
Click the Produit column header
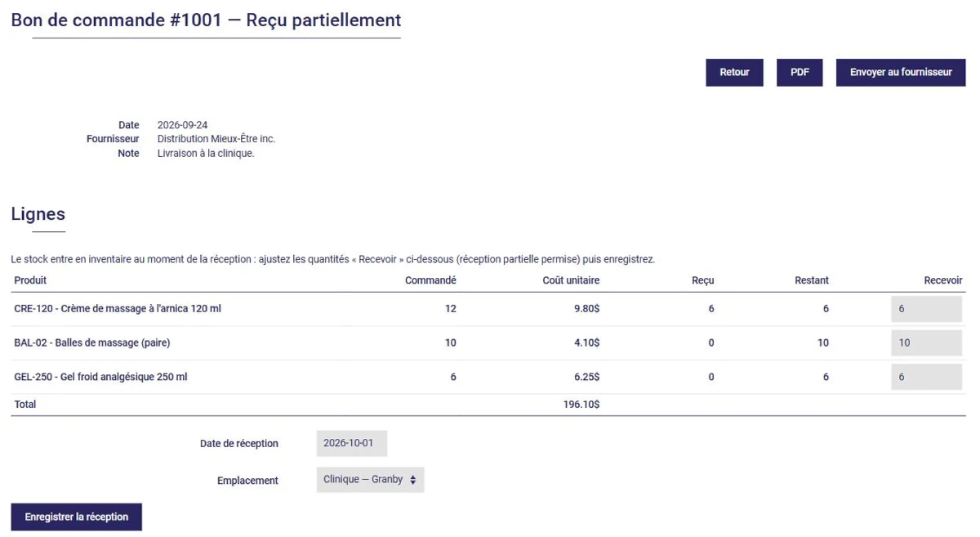click(x=30, y=280)
